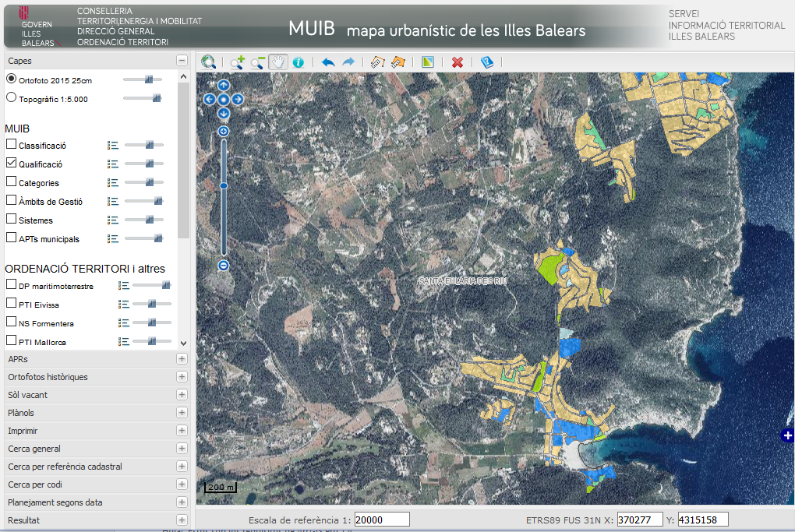Click the zoom-in magnifier tool
Viewport: 795px width, 532px height.
pyautogui.click(x=237, y=62)
